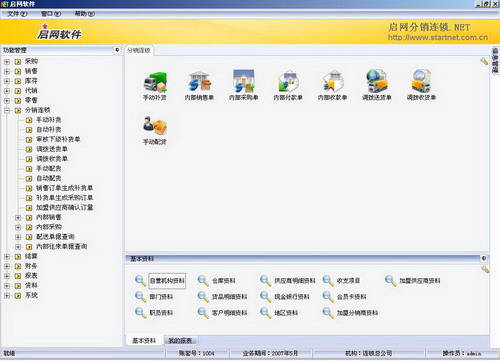The image size is (500, 361).
Task: Select 销售订单生成补货单 in the tree
Action: (64, 188)
